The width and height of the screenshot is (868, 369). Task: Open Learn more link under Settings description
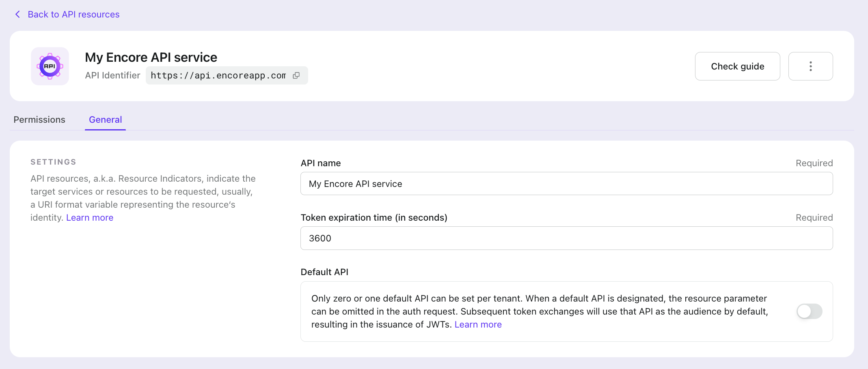[90, 217]
